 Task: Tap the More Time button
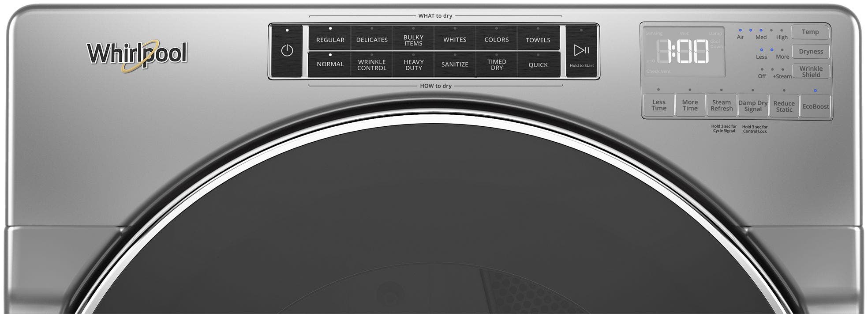(690, 105)
